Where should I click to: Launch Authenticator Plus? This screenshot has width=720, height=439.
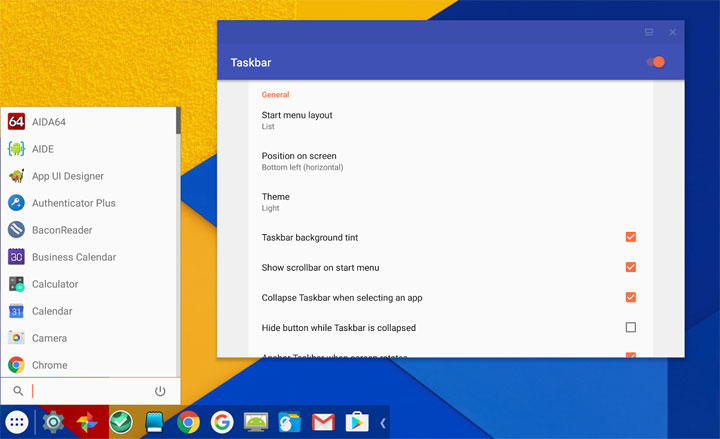pos(90,203)
